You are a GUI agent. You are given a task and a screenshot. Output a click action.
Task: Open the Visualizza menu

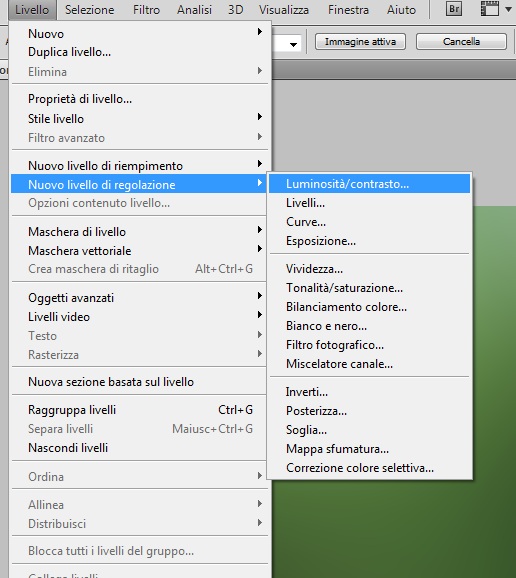[284, 10]
